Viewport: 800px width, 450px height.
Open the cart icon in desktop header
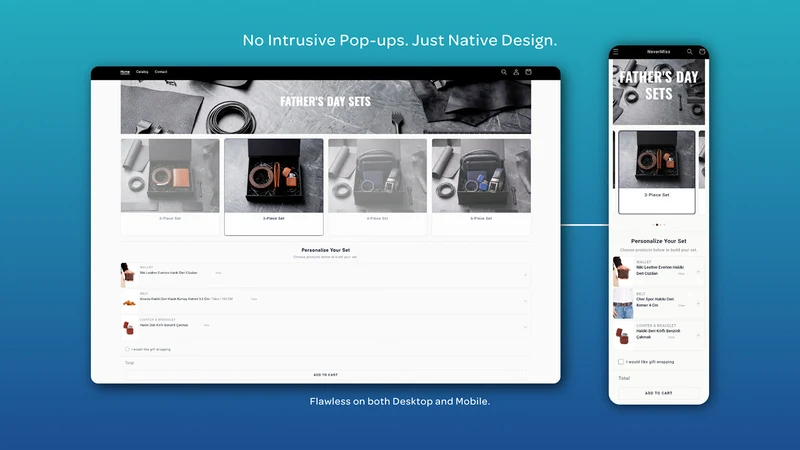(x=529, y=72)
